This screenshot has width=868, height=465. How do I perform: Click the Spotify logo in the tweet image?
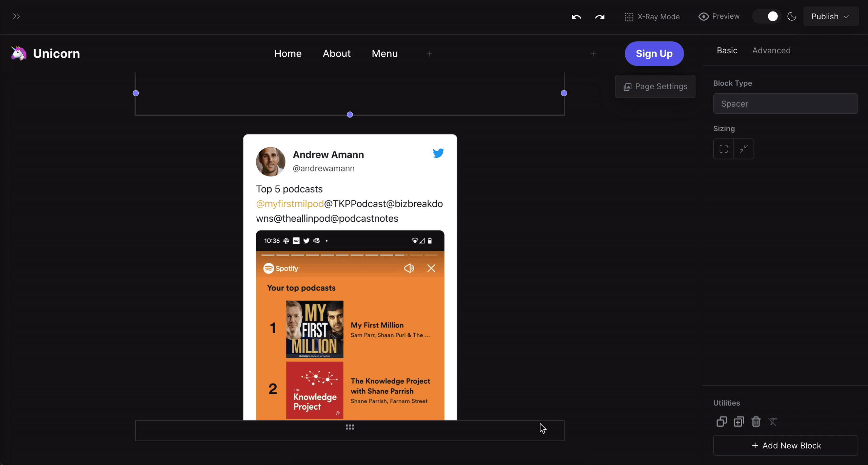click(281, 268)
